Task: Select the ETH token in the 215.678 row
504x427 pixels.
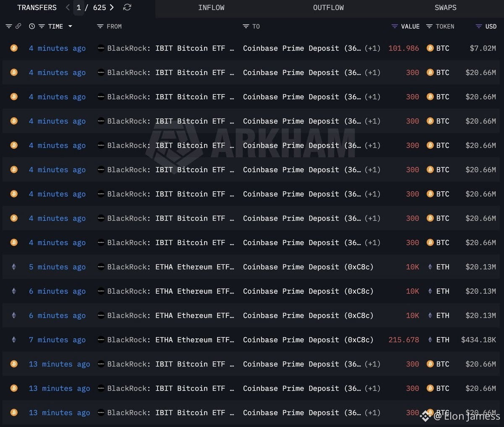Action: pos(443,340)
